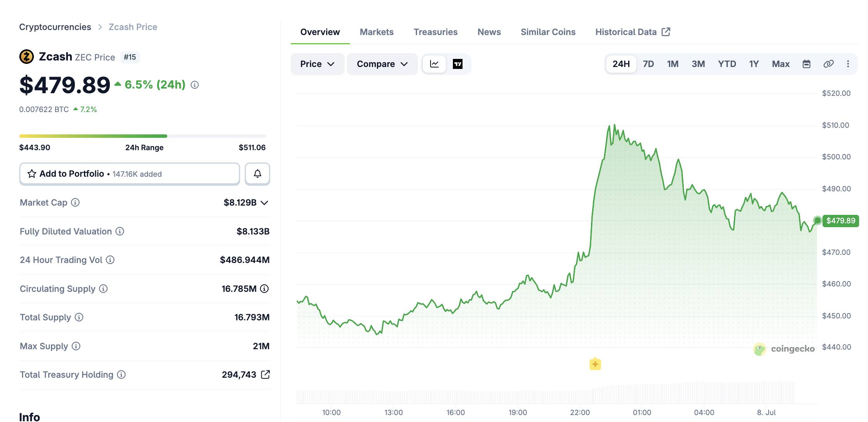868x422 pixels.
Task: Select the 24H time range
Action: pos(621,64)
